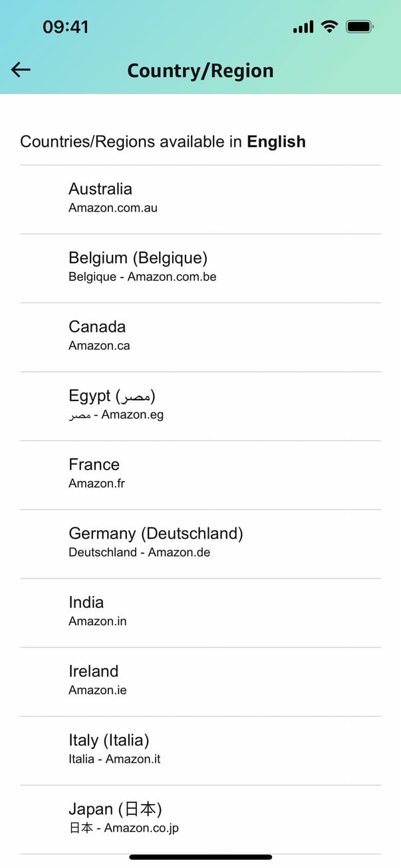Pick the Egypt list entry
The width and height of the screenshot is (401, 868).
point(112,396)
